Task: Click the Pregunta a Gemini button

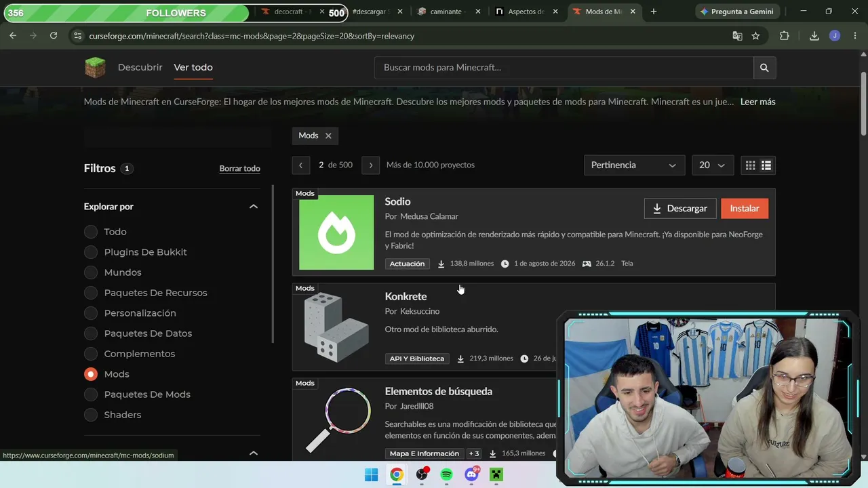Action: (738, 12)
